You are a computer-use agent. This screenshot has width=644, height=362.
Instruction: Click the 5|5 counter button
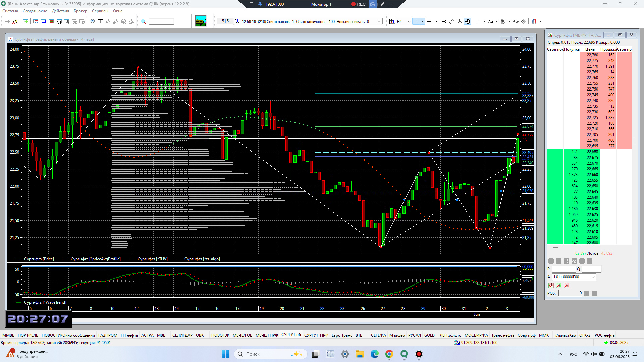(x=225, y=21)
